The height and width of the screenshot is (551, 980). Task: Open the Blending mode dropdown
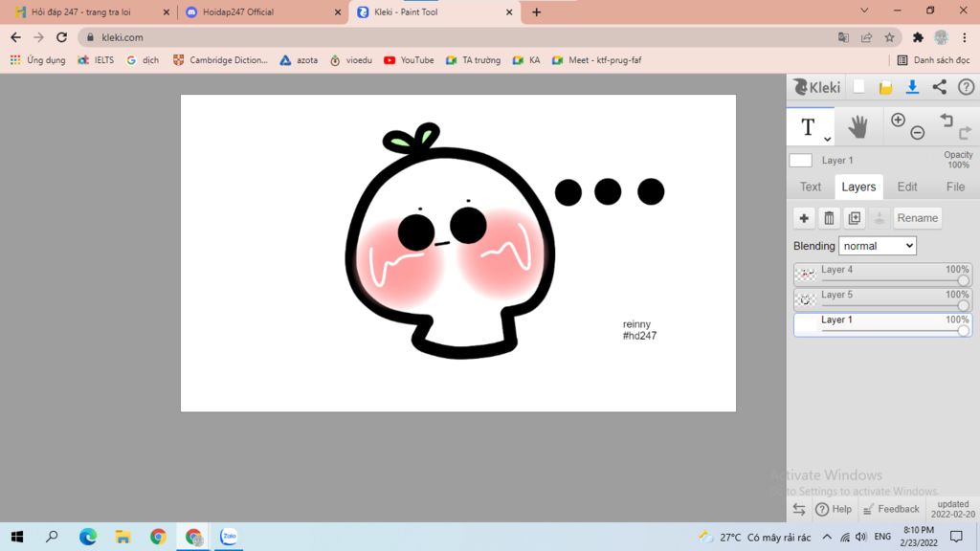[x=878, y=246]
